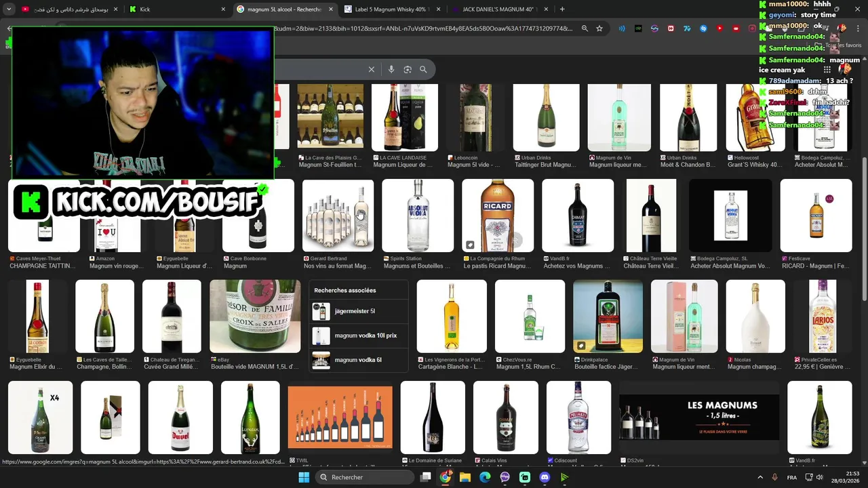868x488 pixels.
Task: Start voice search with microphone icon
Action: click(391, 69)
